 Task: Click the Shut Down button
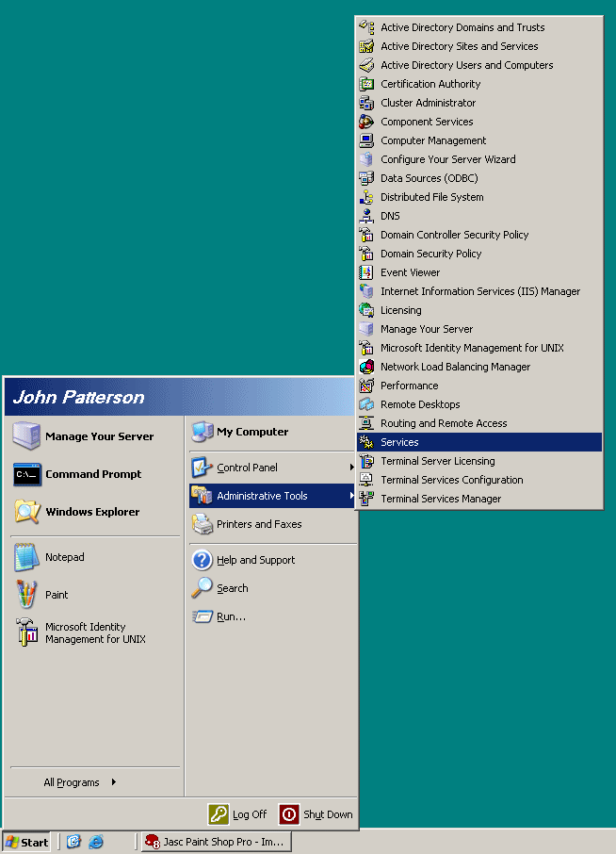pos(316,814)
